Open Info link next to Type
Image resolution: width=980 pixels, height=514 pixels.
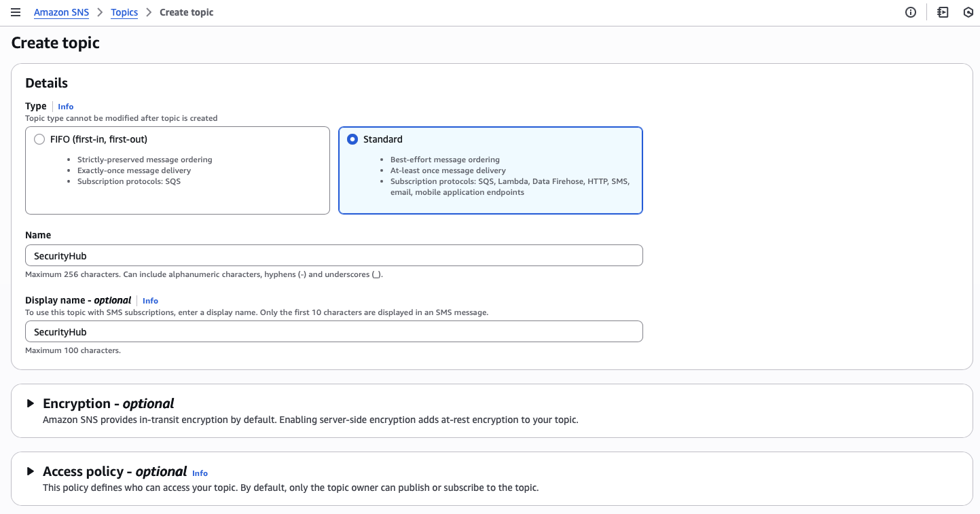coord(66,107)
